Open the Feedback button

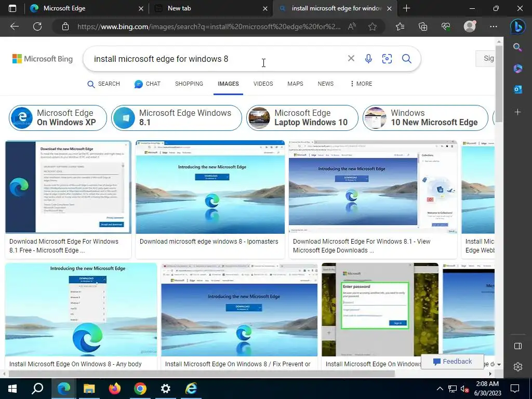[453, 362]
